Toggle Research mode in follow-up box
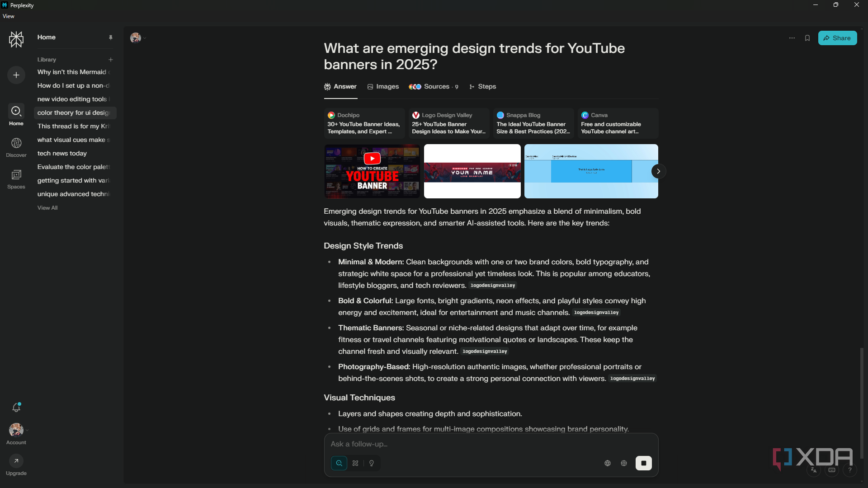The width and height of the screenshot is (868, 488). pos(355,463)
